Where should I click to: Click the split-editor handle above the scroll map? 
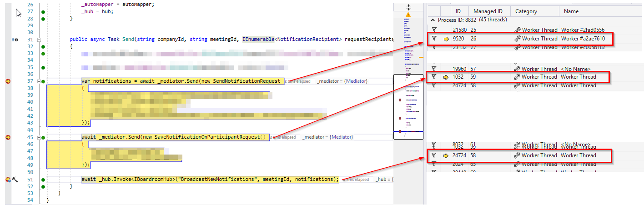[x=408, y=7]
